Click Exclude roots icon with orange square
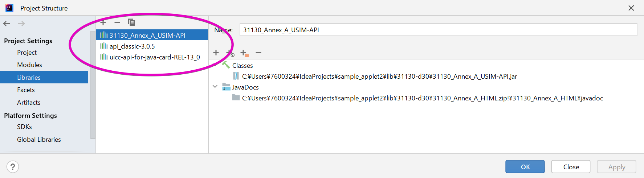This screenshot has height=178, width=644. point(244,53)
